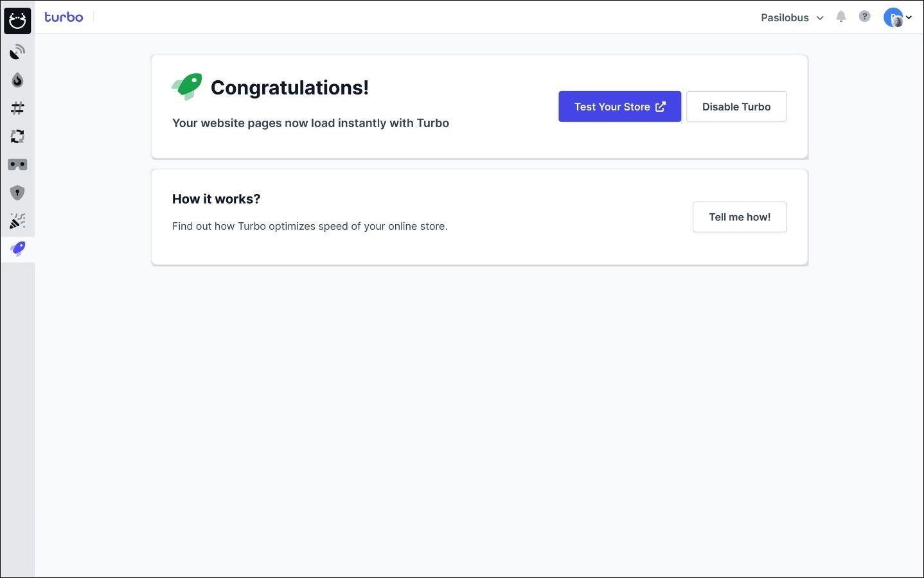Click the VR goggles icon in the sidebar
The width and height of the screenshot is (924, 578).
tap(17, 165)
